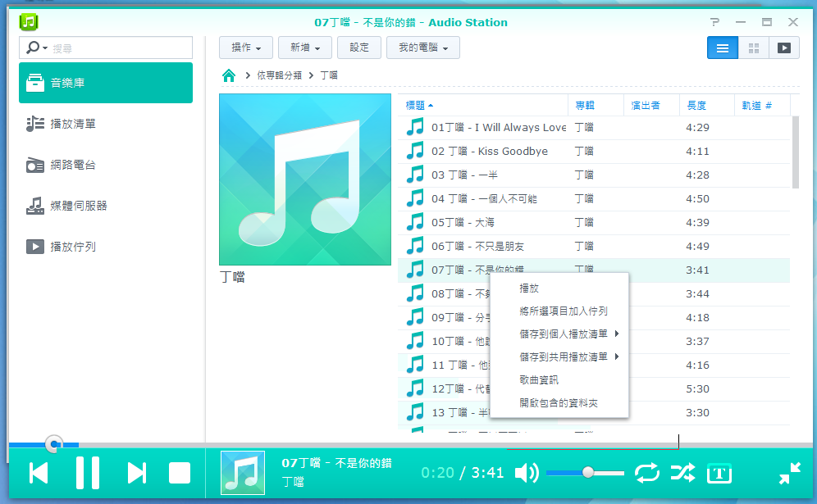Click the music note icon of song 12
The image size is (817, 504).
click(415, 388)
